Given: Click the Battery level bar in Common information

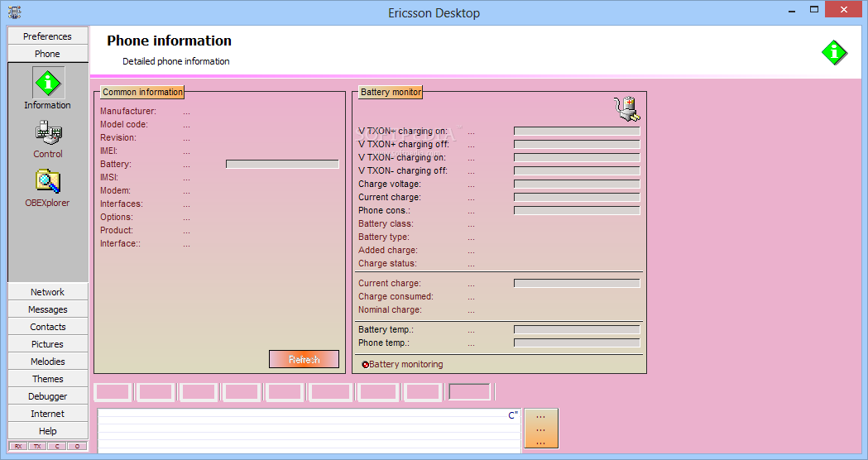Looking at the screenshot, I should pyautogui.click(x=282, y=165).
